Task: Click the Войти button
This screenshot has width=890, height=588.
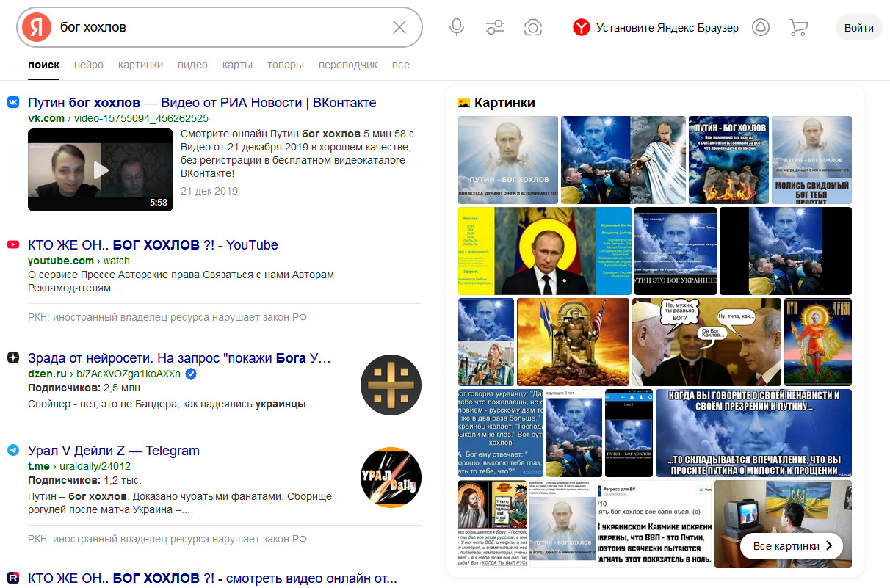Action: coord(858,28)
